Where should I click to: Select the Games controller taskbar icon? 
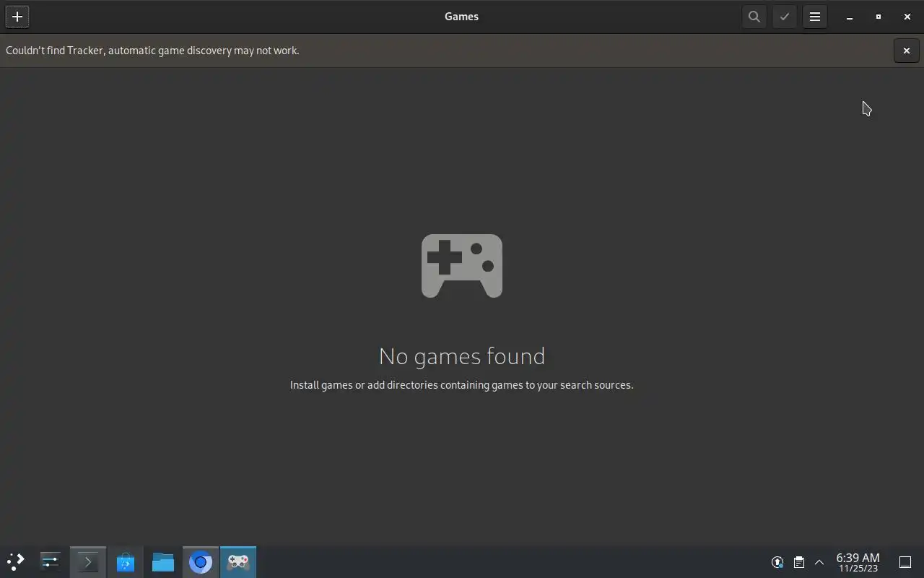coord(238,562)
